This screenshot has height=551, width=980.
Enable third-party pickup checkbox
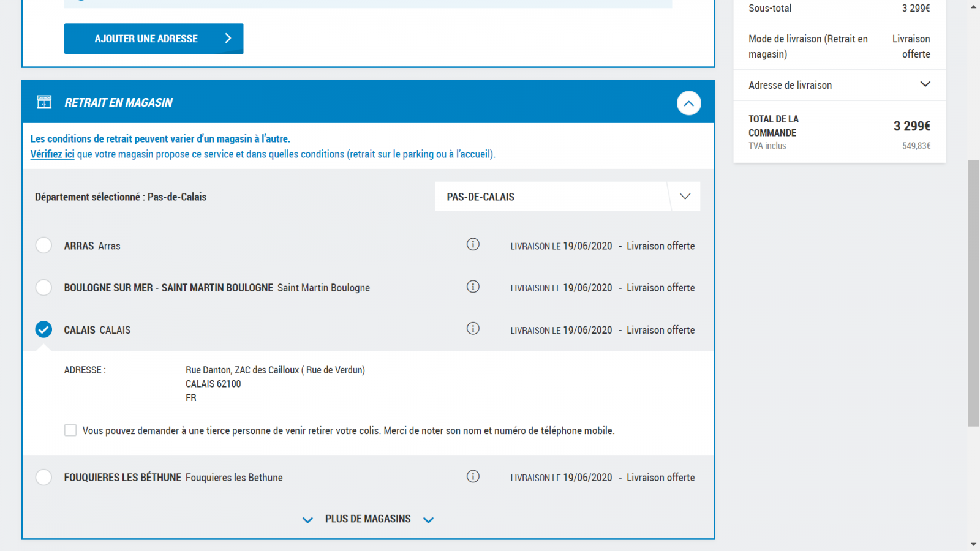(70, 430)
